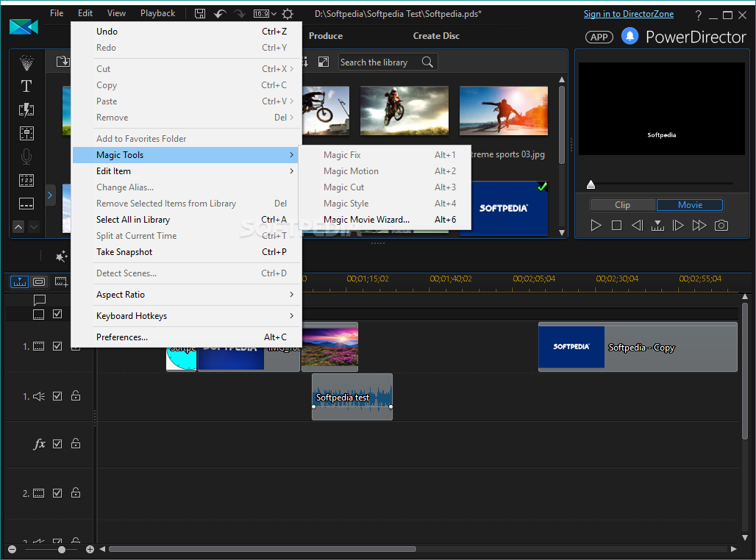756x560 pixels.
Task: Choose Undo from Edit menu
Action: [x=187, y=32]
